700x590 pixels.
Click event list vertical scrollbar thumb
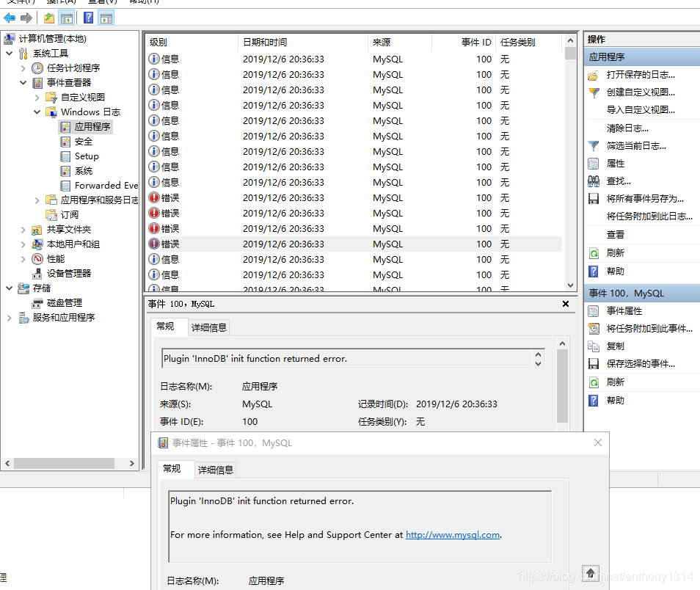click(x=570, y=54)
